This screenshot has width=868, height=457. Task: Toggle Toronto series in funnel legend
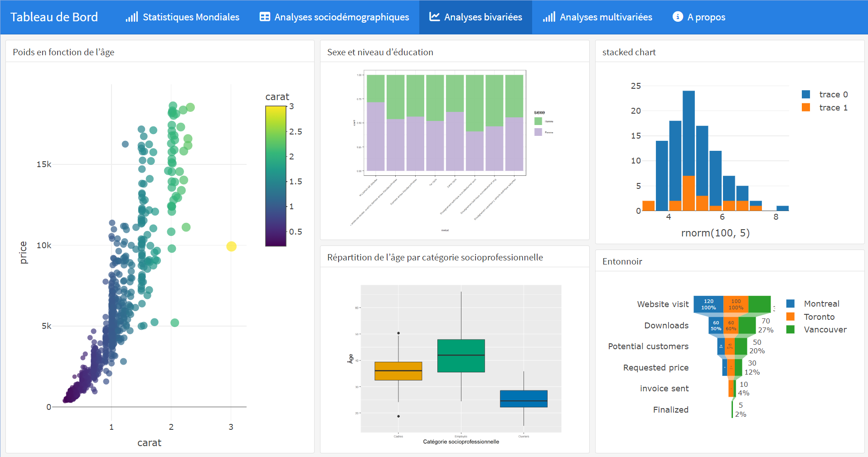pos(819,317)
